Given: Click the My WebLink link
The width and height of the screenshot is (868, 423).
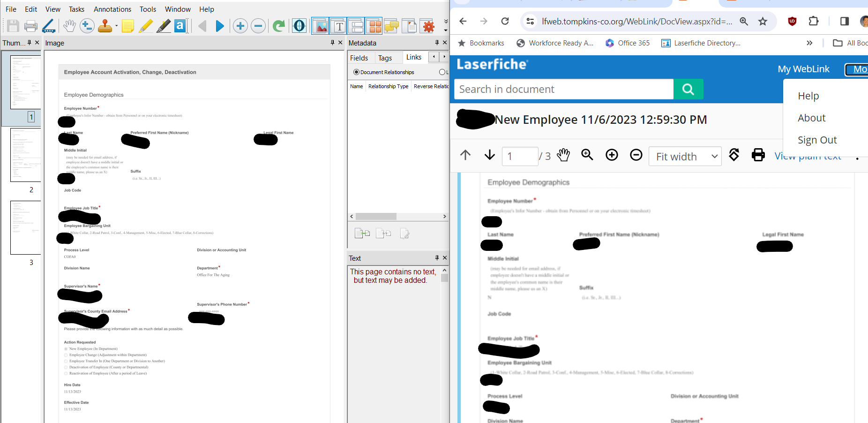Looking at the screenshot, I should point(803,69).
